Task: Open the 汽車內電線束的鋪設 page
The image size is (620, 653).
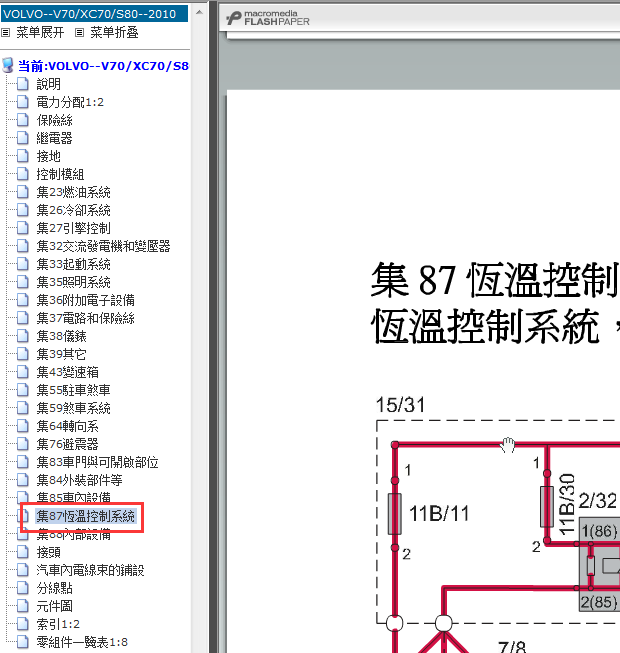Action: click(90, 570)
